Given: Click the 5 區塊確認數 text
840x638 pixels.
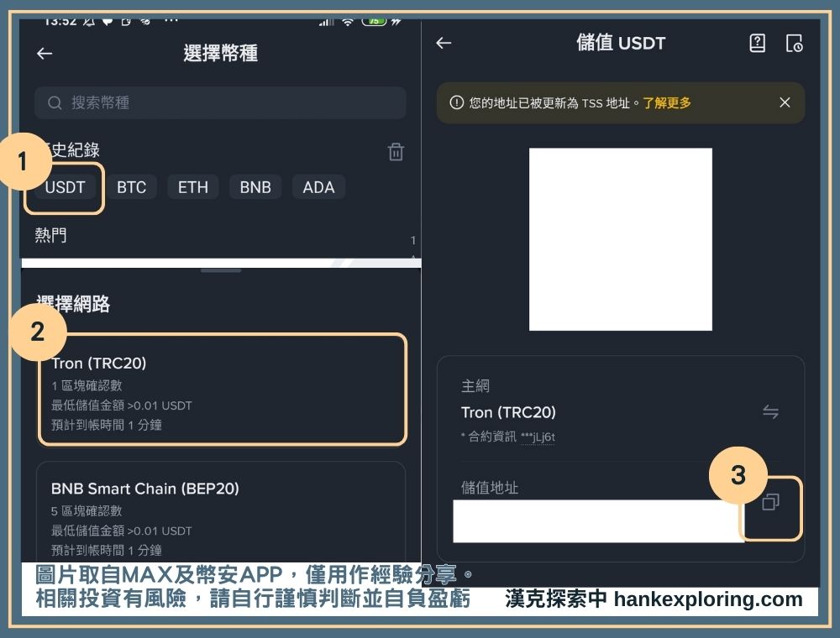Looking at the screenshot, I should click(87, 510).
